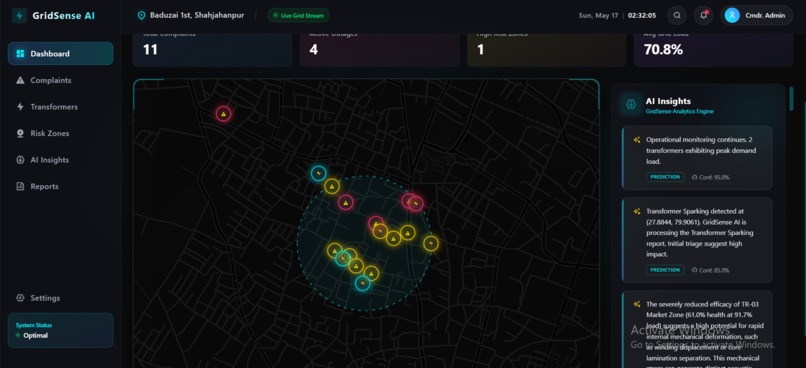Click the green dot in Live Grid Stream

(x=276, y=15)
